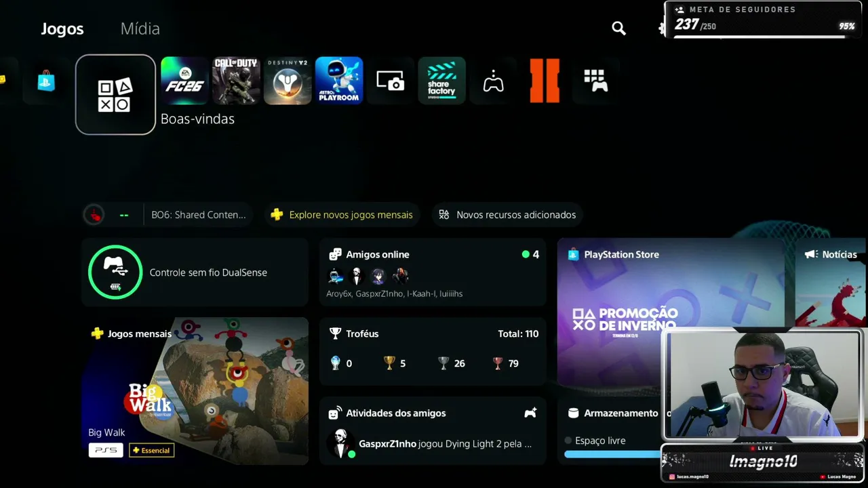Open PlayStation Store bag icon in game row
Viewport: 868px width, 488px height.
coord(46,81)
